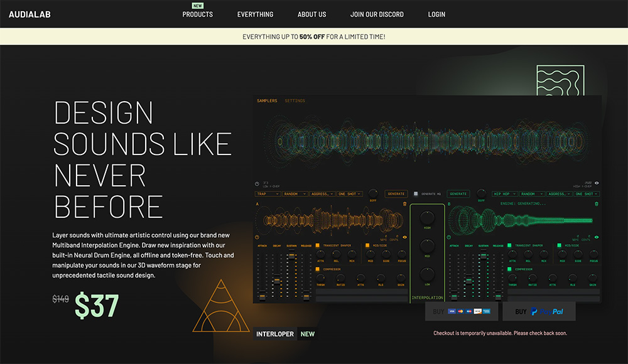
Task: Click sampler B's green waveform display
Action: click(521, 221)
